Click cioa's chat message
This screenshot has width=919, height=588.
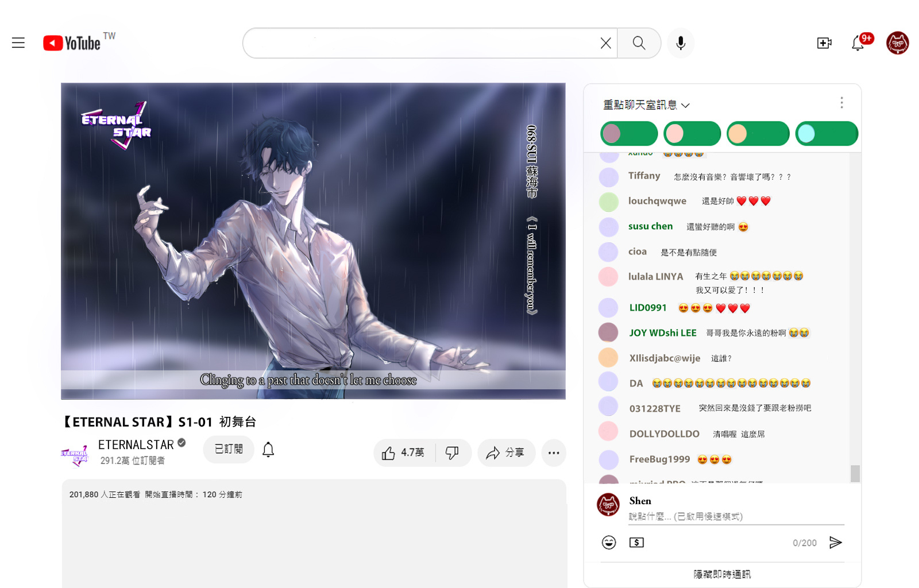coord(689,252)
